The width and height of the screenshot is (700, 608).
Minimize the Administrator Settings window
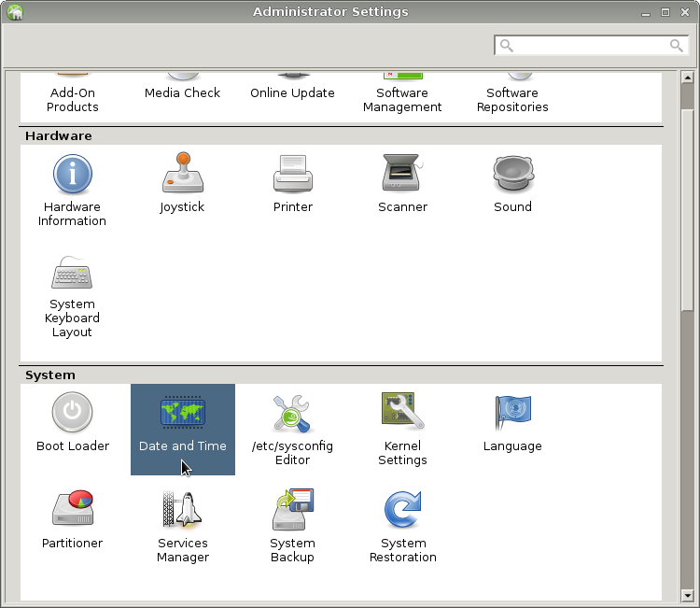coord(646,13)
